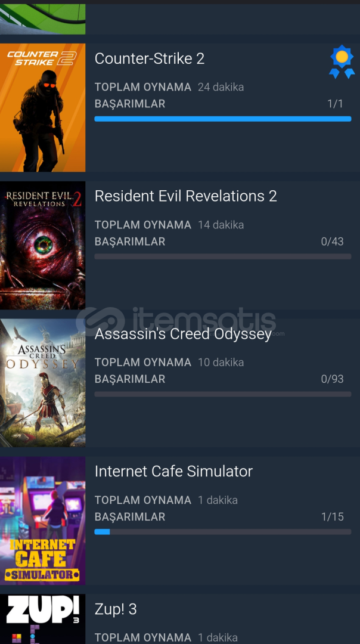Open the Assassin's Creed Odyssey cover thumbnail
360x644 pixels.
(43, 383)
